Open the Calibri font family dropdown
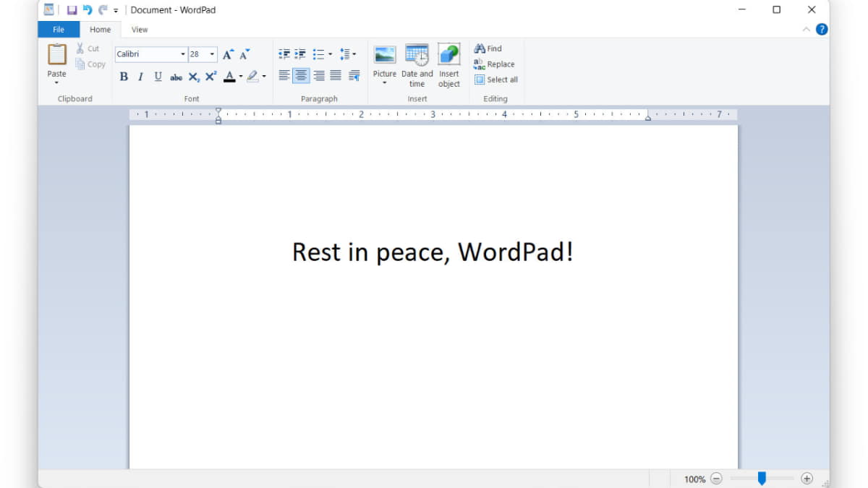This screenshot has width=868, height=488. pos(183,54)
